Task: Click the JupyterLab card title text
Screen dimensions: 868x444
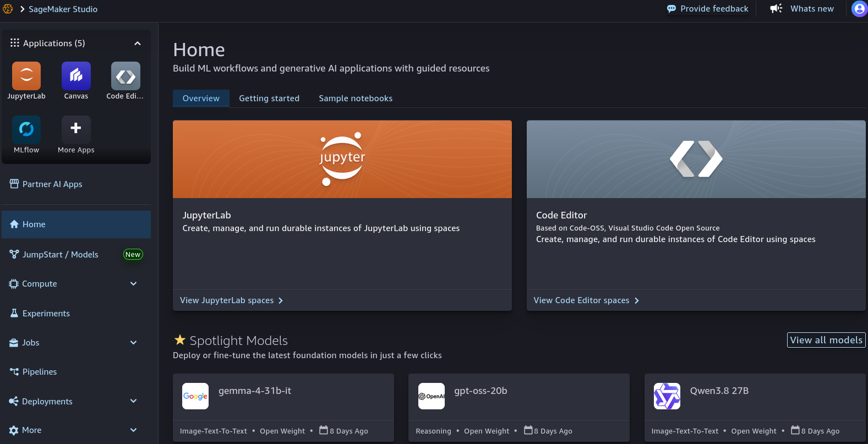Action: (x=206, y=215)
